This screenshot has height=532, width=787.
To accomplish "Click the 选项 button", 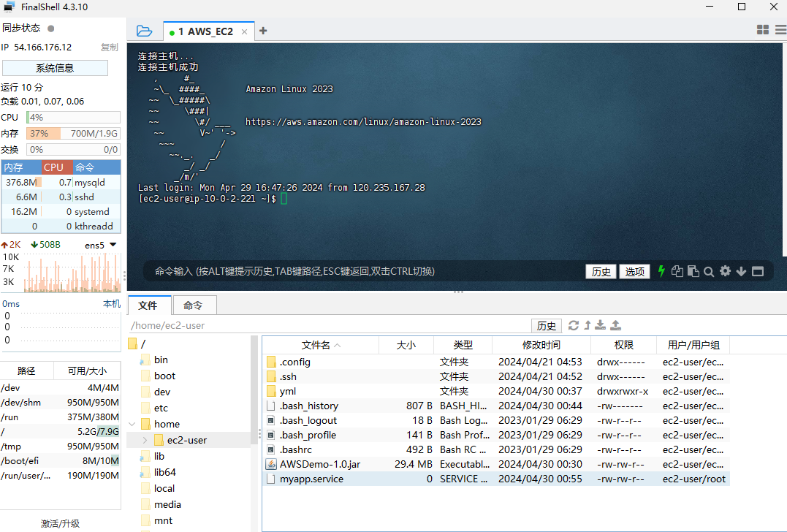I will point(635,272).
